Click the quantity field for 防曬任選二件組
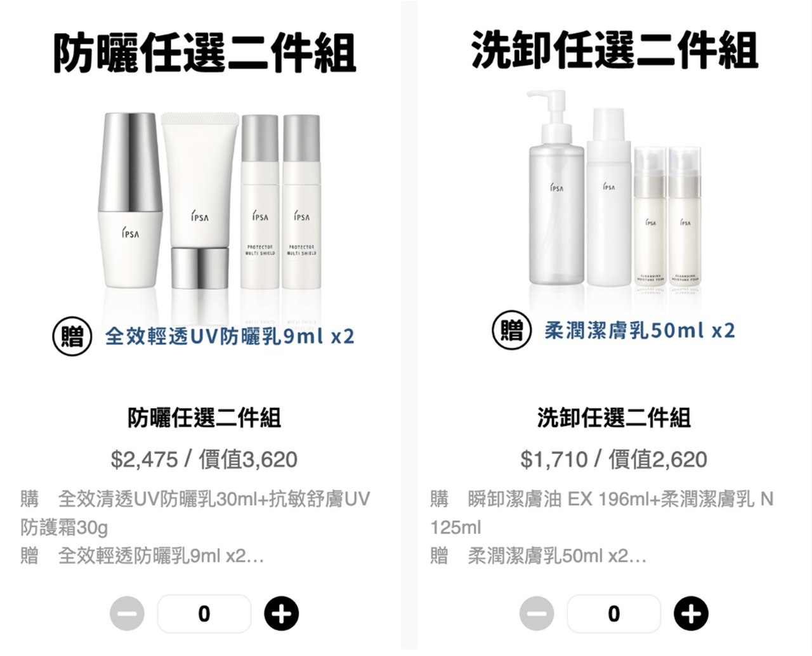The image size is (812, 656). [x=204, y=613]
